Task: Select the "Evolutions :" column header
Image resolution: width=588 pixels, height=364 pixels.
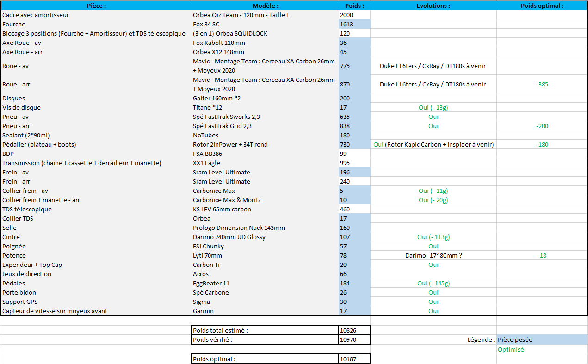Action: click(x=433, y=6)
